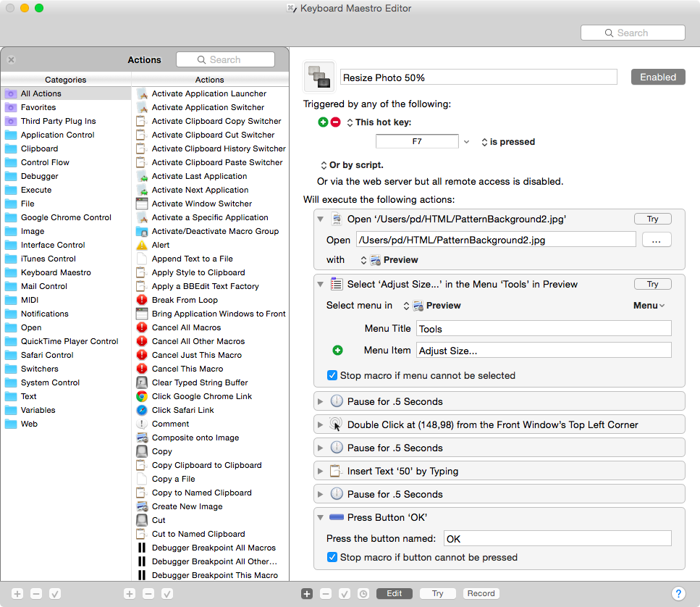
Task: Click the macro icon thumbnail beside the macro name
Action: (x=319, y=77)
